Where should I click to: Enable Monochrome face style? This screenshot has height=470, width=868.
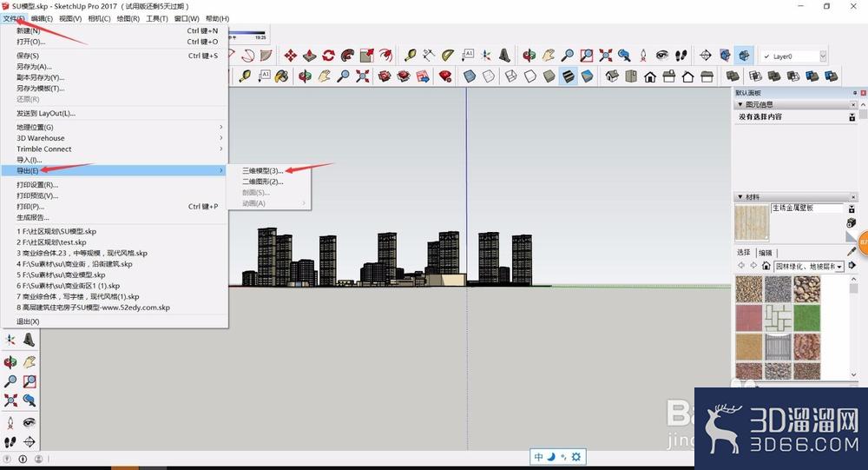click(588, 76)
